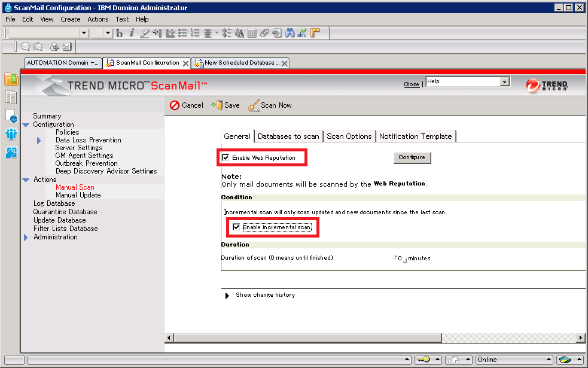Toggle the Enable Web Reputation checkbox
This screenshot has height=368, width=588.
[226, 158]
